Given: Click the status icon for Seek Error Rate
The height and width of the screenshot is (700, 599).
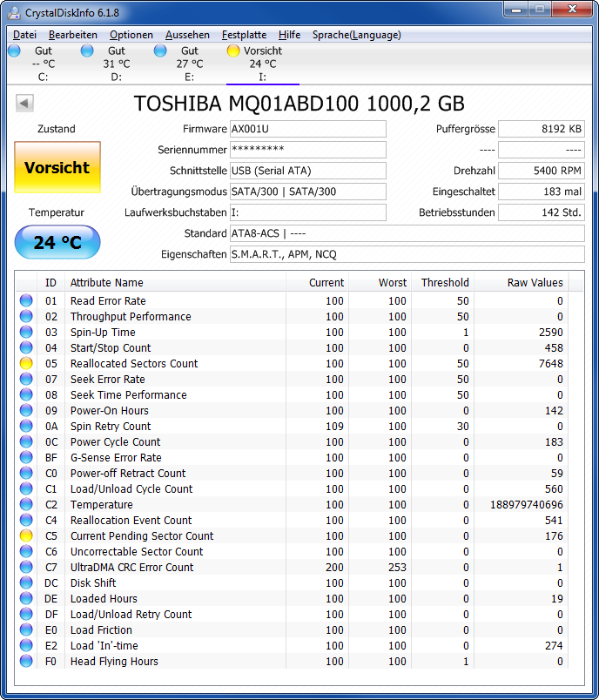Looking at the screenshot, I should coord(26,379).
